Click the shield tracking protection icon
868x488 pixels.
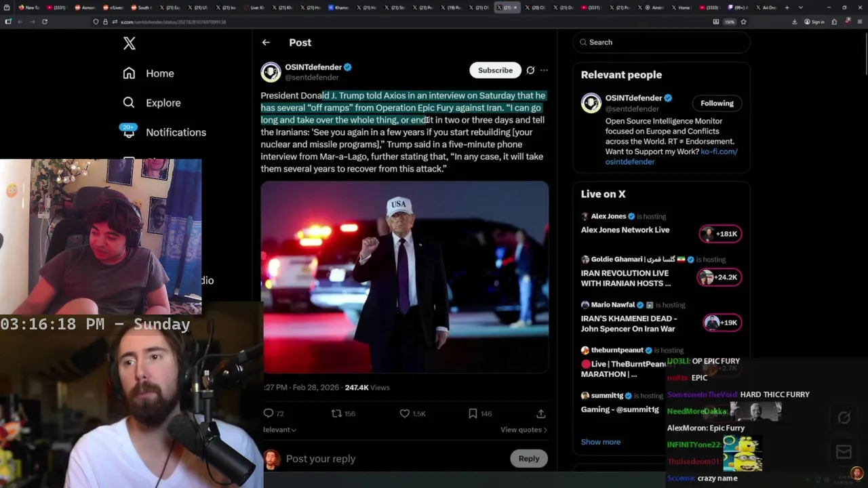pyautogui.click(x=96, y=22)
